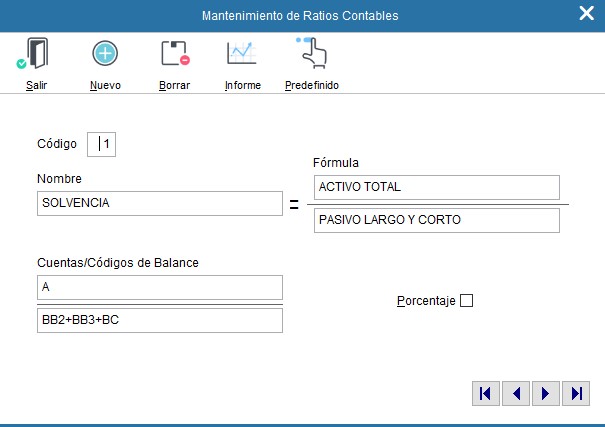Enable the Porcentaje checkbox

[x=466, y=300]
